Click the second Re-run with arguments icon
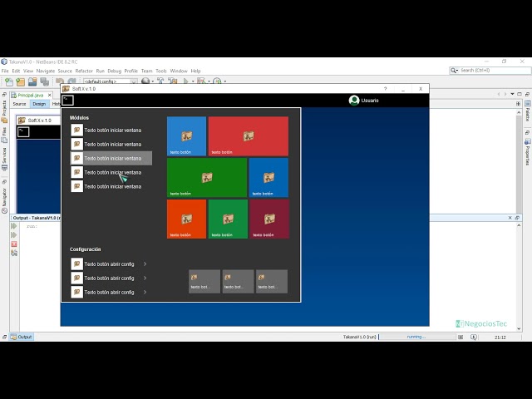Viewport: 532px width, 399px height. click(x=14, y=234)
